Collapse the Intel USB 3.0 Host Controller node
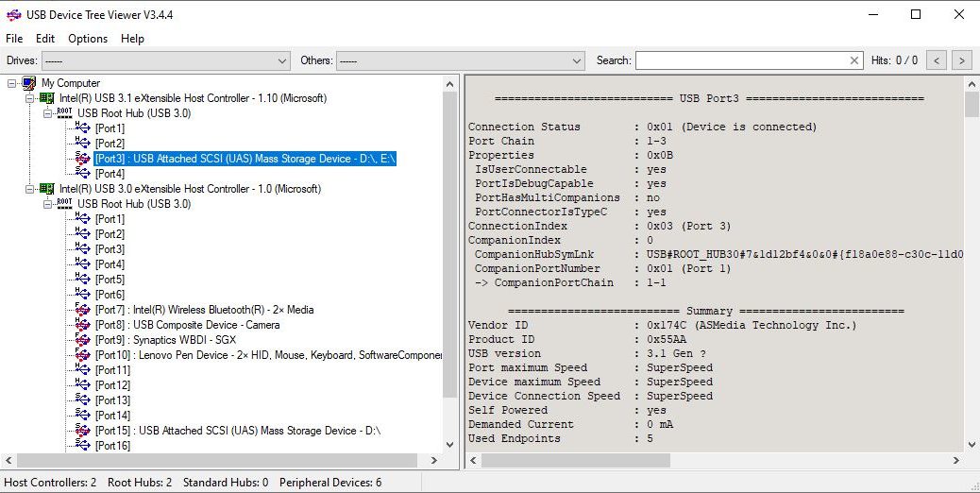The height and width of the screenshot is (493, 980). click(x=29, y=189)
